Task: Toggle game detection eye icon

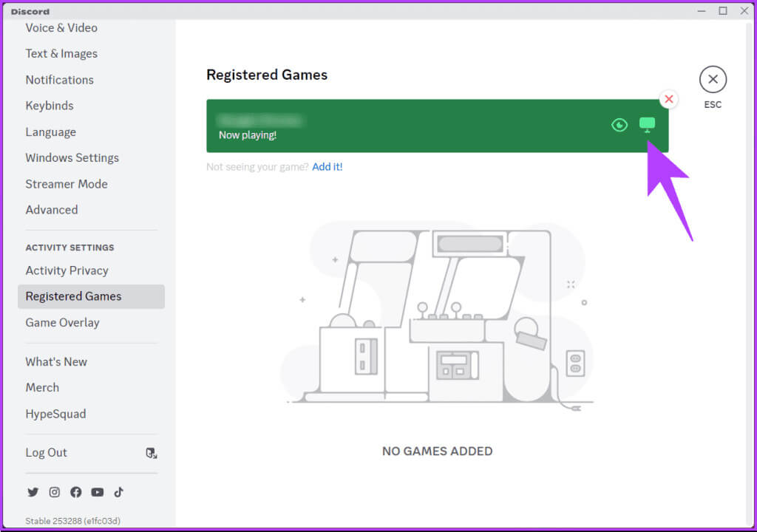Action: 619,125
